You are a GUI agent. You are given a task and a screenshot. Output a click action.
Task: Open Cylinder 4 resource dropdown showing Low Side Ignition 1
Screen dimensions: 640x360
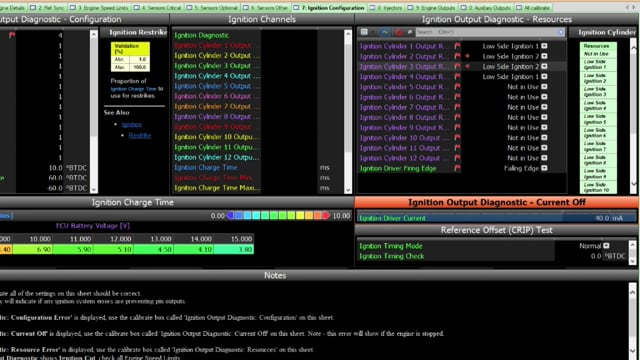pyautogui.click(x=544, y=77)
